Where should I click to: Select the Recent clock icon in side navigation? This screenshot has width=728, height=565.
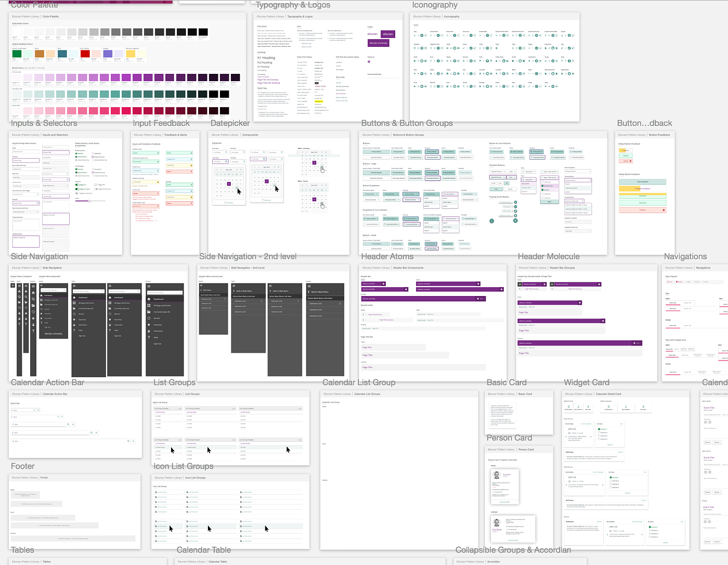[x=19, y=308]
